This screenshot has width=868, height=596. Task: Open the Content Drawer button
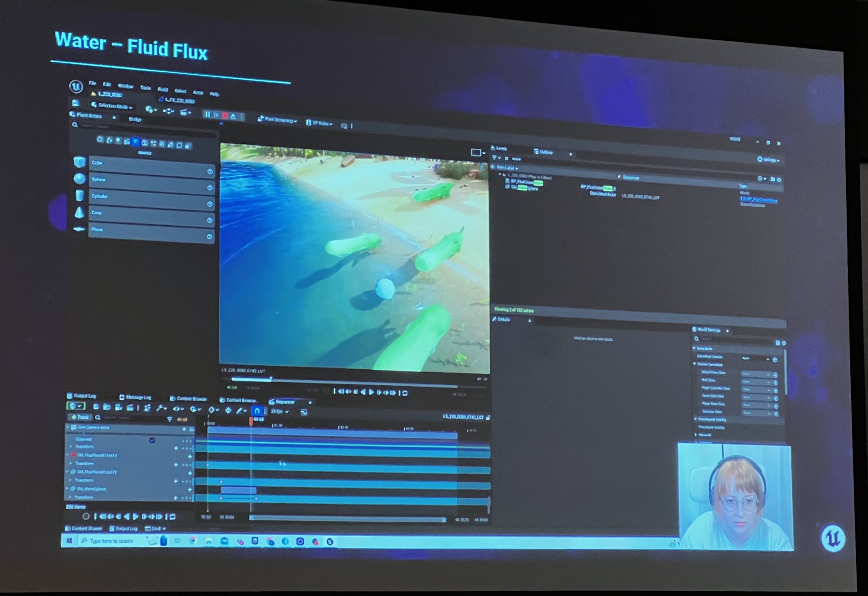tap(84, 528)
